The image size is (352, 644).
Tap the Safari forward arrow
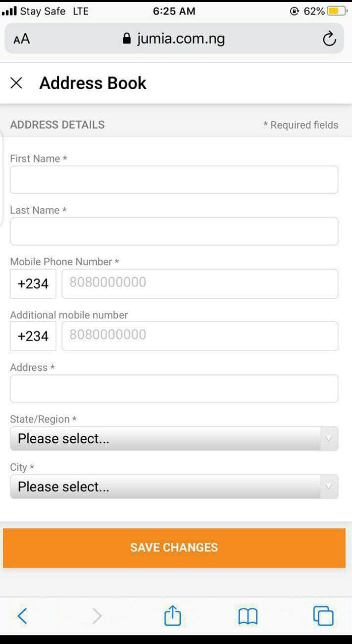(x=97, y=615)
